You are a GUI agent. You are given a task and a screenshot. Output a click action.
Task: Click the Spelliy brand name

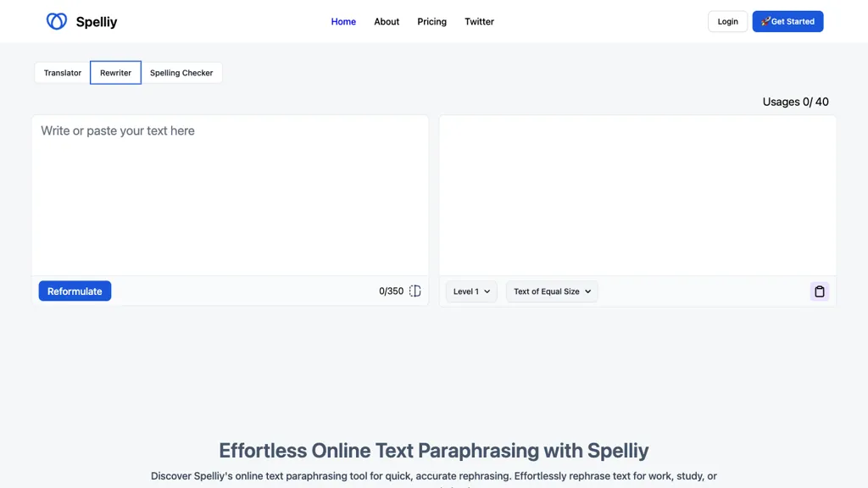tap(97, 21)
